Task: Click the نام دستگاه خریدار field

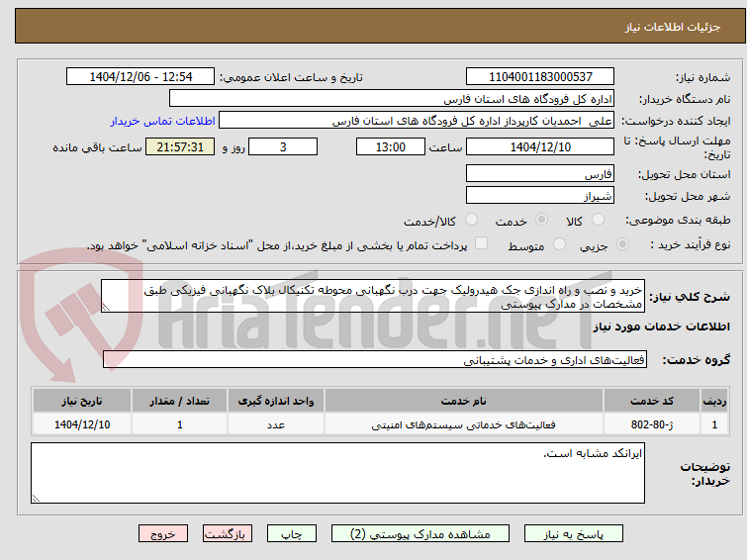Action: (x=392, y=98)
